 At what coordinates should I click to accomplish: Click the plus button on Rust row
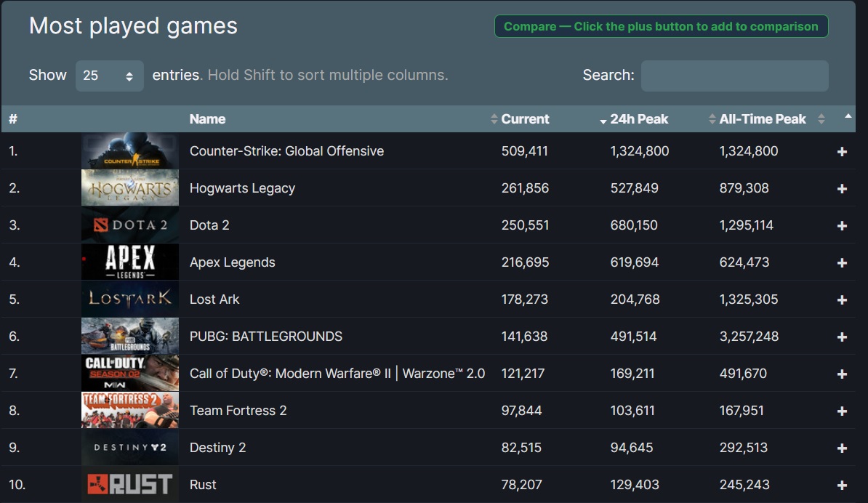click(842, 486)
